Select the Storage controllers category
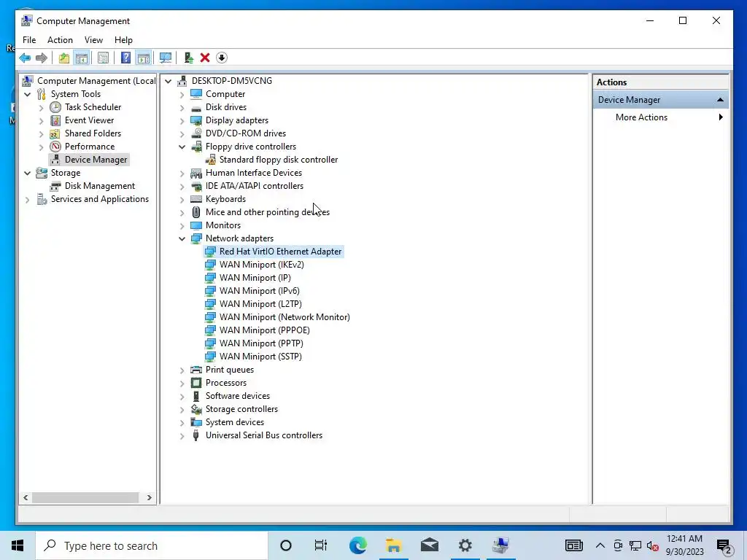This screenshot has height=560, width=747. [x=241, y=409]
